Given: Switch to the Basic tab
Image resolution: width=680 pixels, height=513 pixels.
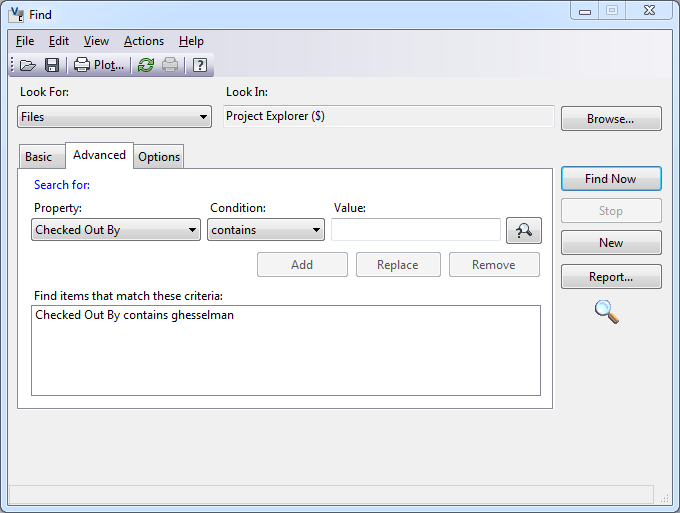Looking at the screenshot, I should pyautogui.click(x=42, y=157).
